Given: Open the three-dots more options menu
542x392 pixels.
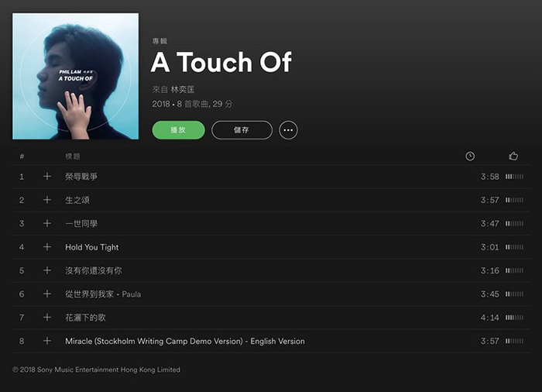Looking at the screenshot, I should [x=288, y=130].
